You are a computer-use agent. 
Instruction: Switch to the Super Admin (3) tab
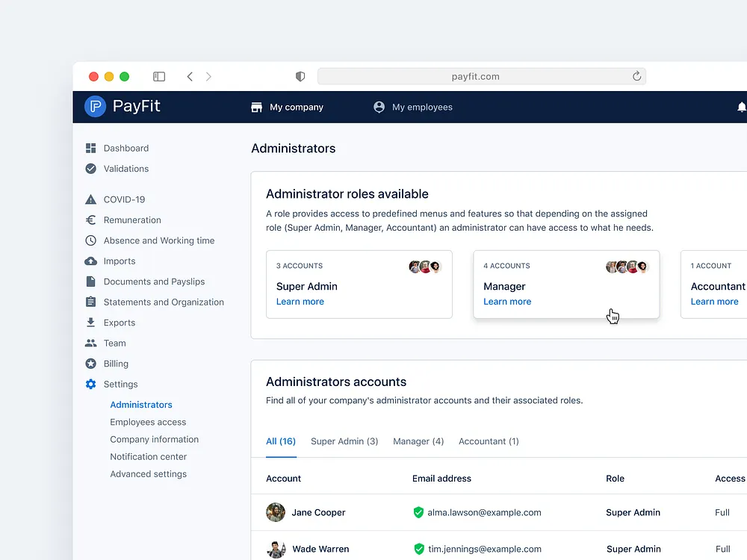[344, 441]
